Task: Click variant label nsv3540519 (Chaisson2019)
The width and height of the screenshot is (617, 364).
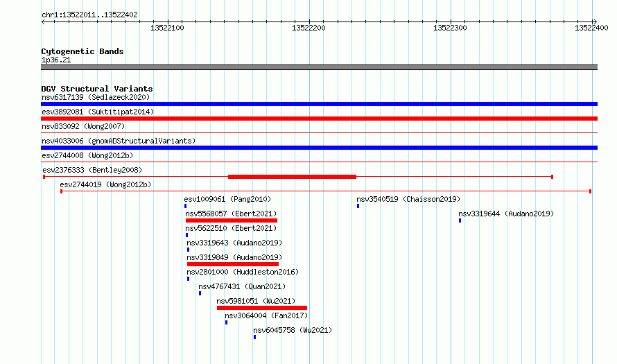Action: 408,199
